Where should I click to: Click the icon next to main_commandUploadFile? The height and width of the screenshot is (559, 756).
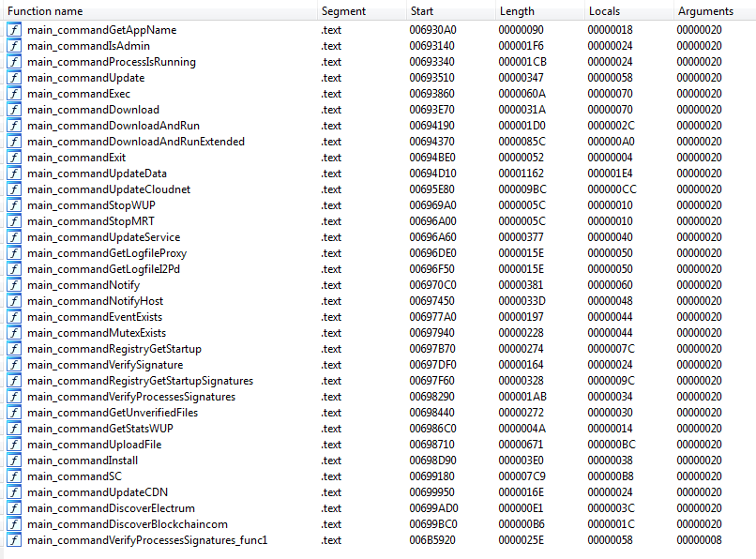pyautogui.click(x=14, y=445)
